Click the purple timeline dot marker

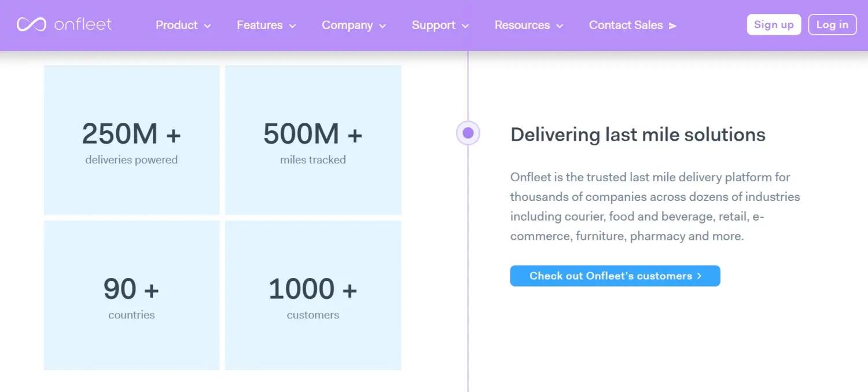point(468,133)
